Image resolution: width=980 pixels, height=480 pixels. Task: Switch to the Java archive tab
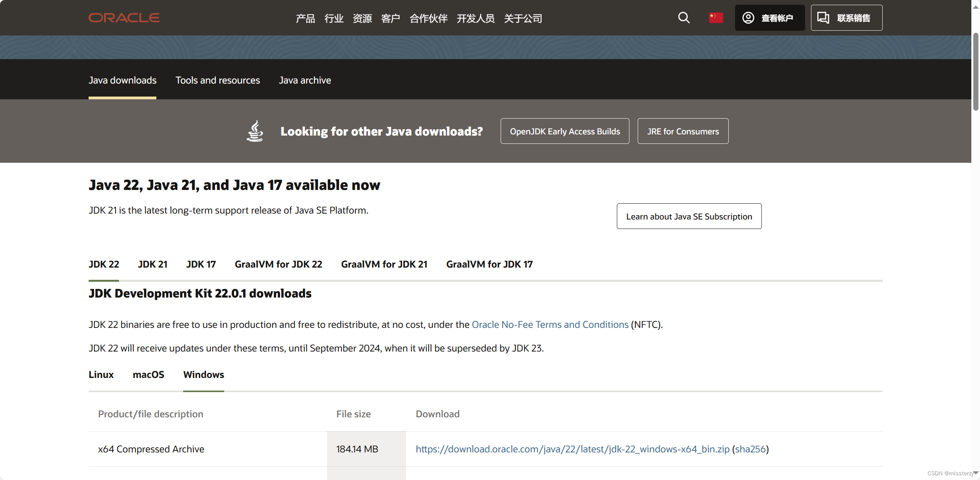[305, 80]
